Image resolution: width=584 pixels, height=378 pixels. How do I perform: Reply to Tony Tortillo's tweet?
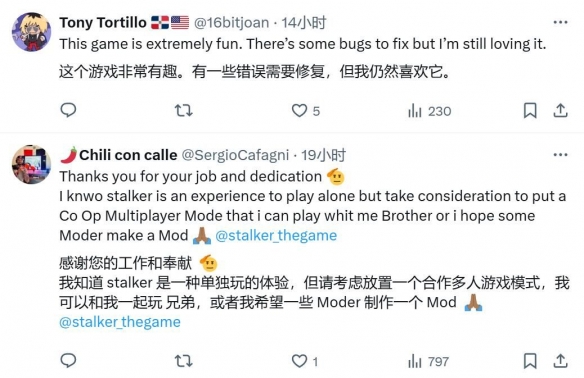[68, 110]
